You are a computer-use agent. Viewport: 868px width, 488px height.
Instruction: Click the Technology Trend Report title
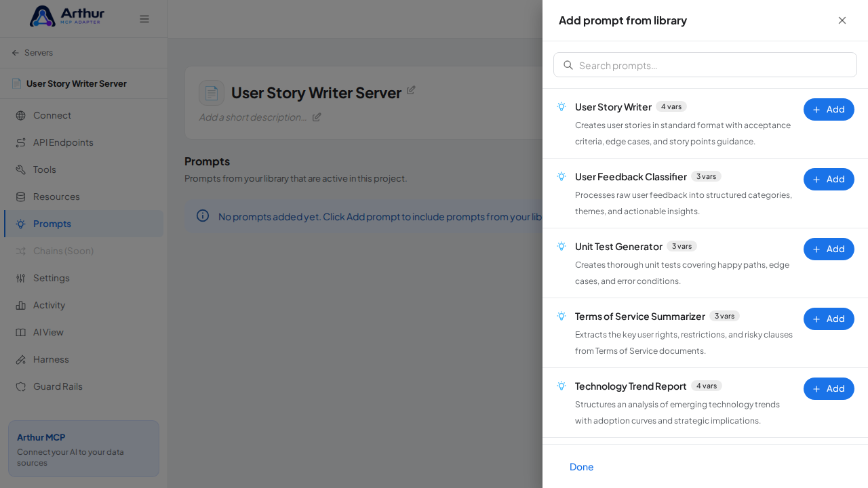point(631,386)
